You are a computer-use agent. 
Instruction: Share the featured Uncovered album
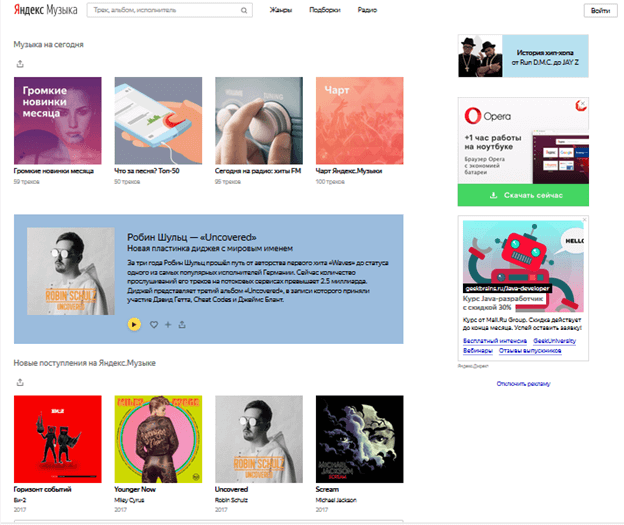coord(182,325)
